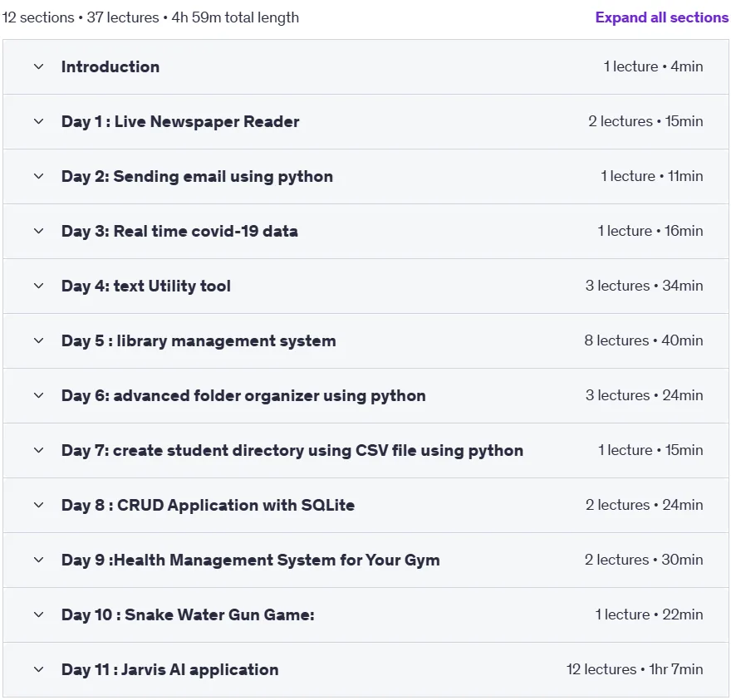Expand Day 8 CRUD Application chevron

39,505
